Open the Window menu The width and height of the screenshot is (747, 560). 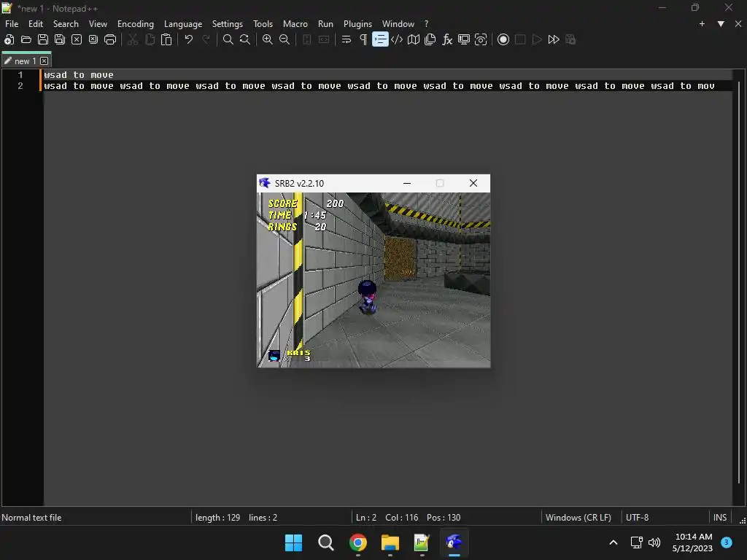(x=398, y=24)
